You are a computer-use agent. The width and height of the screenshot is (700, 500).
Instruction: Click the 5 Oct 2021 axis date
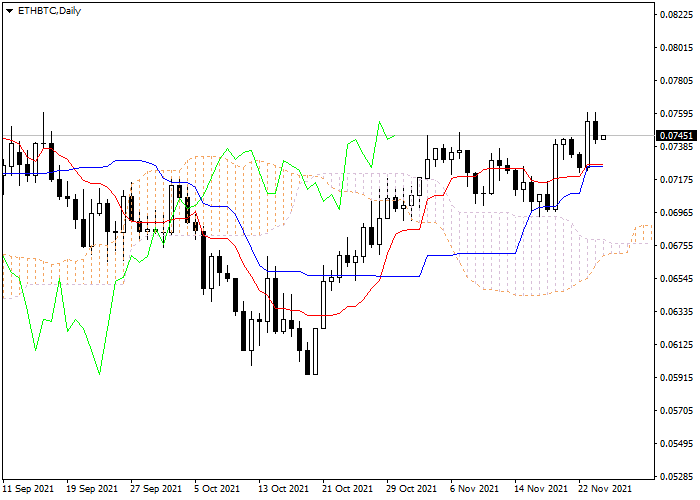[218, 489]
